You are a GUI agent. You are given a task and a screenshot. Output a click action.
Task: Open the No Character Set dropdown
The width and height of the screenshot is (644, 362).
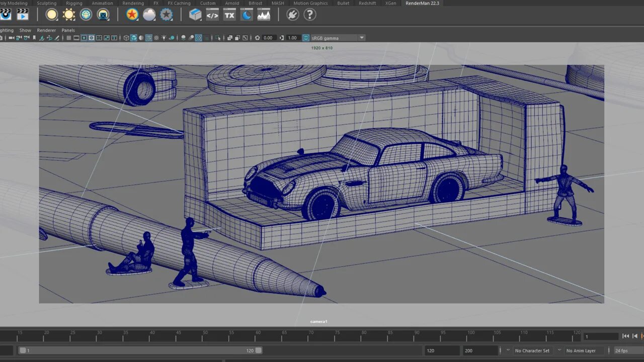(x=532, y=350)
